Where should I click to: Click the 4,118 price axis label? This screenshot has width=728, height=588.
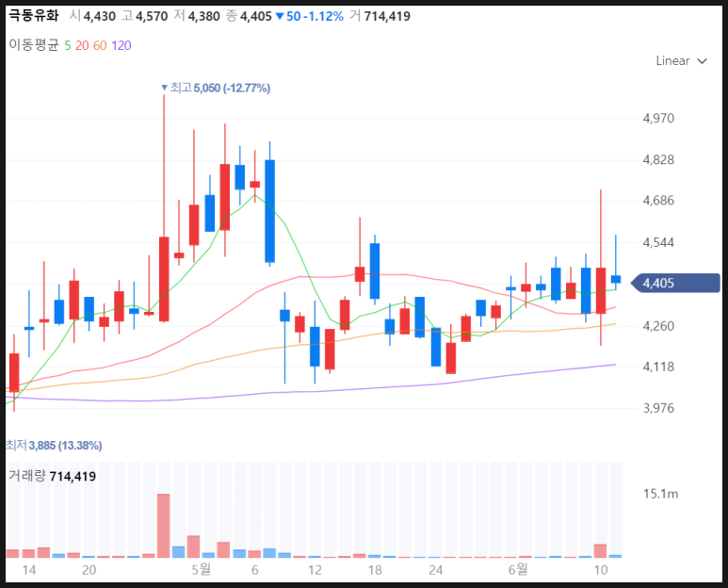(658, 367)
